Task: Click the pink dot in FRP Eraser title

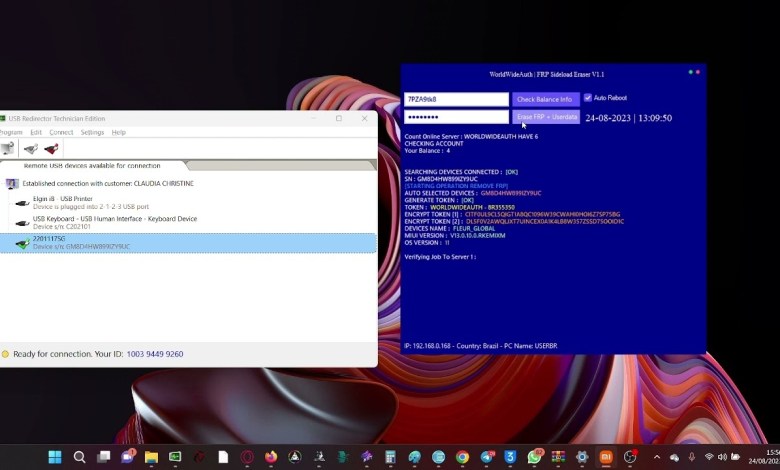Action: (698, 72)
